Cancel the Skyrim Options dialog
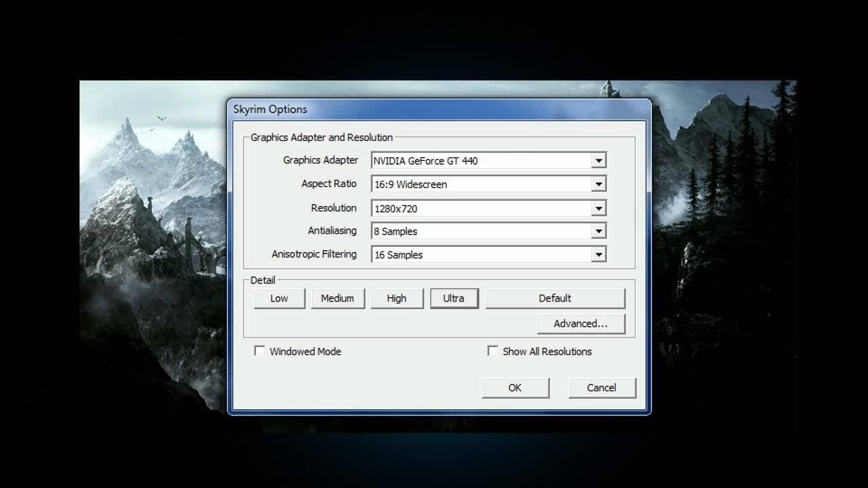Image resolution: width=868 pixels, height=488 pixels. (x=601, y=388)
